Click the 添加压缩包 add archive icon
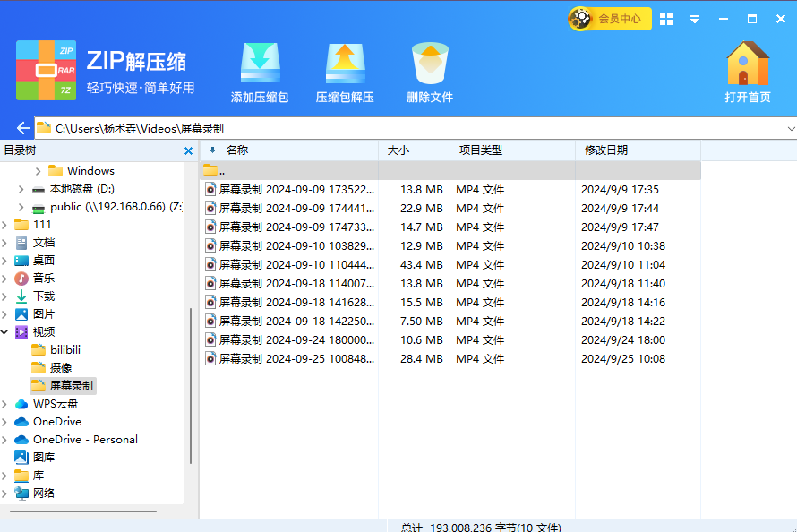 coord(260,64)
